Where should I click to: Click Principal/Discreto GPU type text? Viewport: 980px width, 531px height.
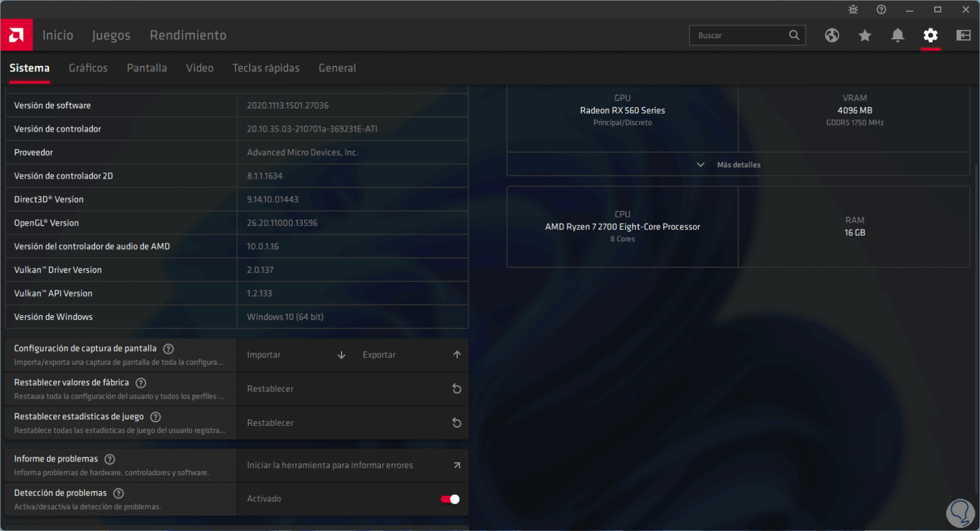pos(622,123)
